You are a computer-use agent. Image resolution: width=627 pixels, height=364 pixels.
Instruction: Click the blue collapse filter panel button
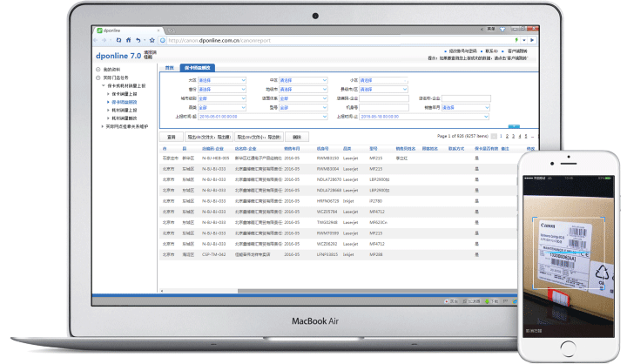click(514, 126)
